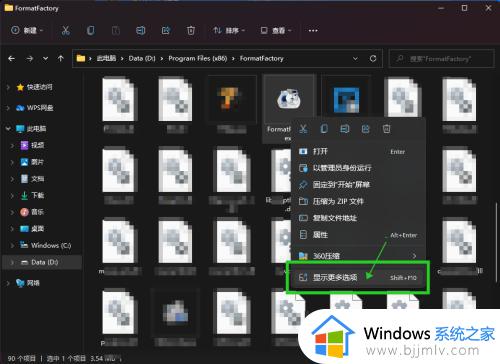Expand the Windows (C:) tree node
Viewport: 500px width, 364px height.
pyautogui.click(x=12, y=246)
